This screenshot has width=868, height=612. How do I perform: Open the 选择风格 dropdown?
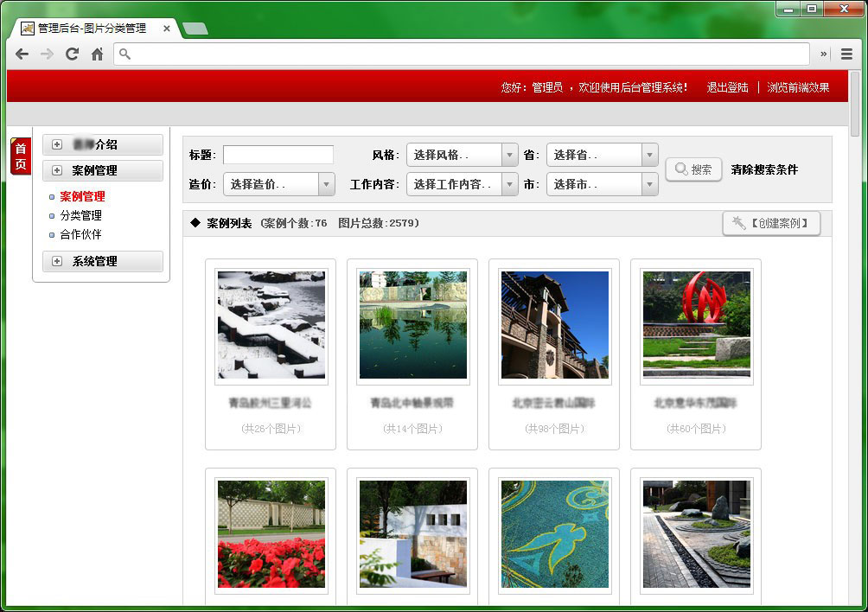pyautogui.click(x=463, y=155)
